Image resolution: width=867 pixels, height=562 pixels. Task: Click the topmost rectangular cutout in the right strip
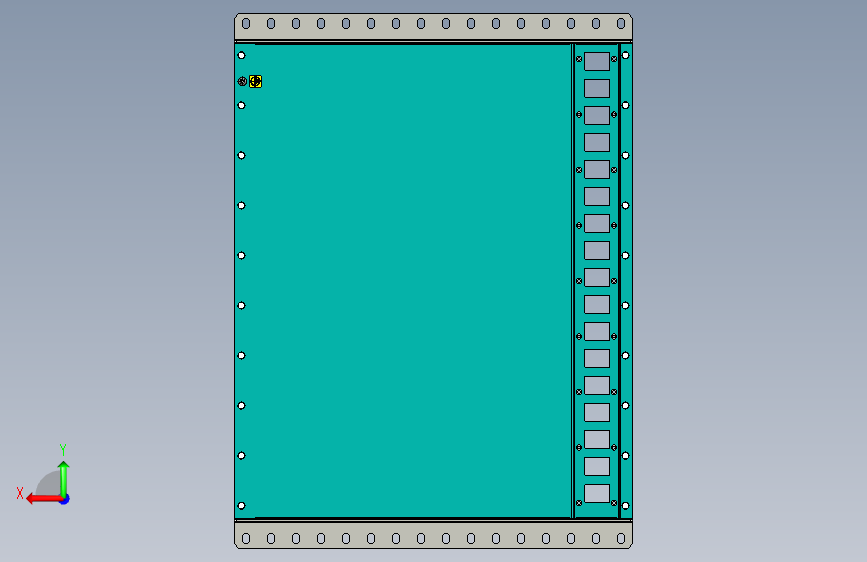point(597,61)
